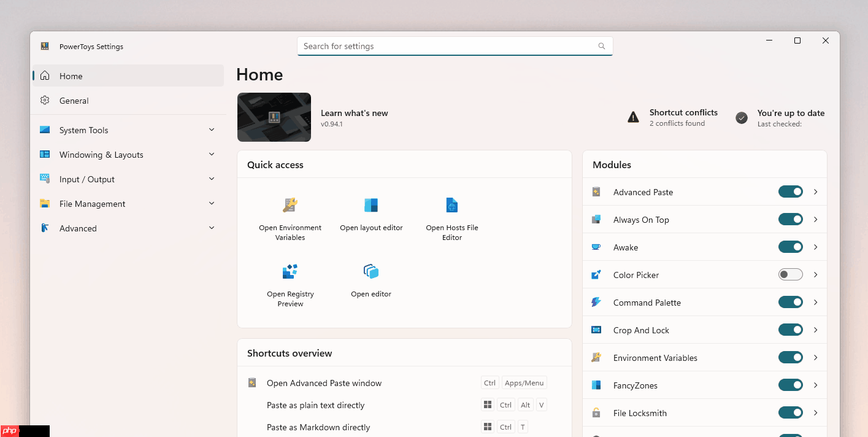Open Crop And Lock settings arrow
Image resolution: width=868 pixels, height=437 pixels.
tap(816, 330)
